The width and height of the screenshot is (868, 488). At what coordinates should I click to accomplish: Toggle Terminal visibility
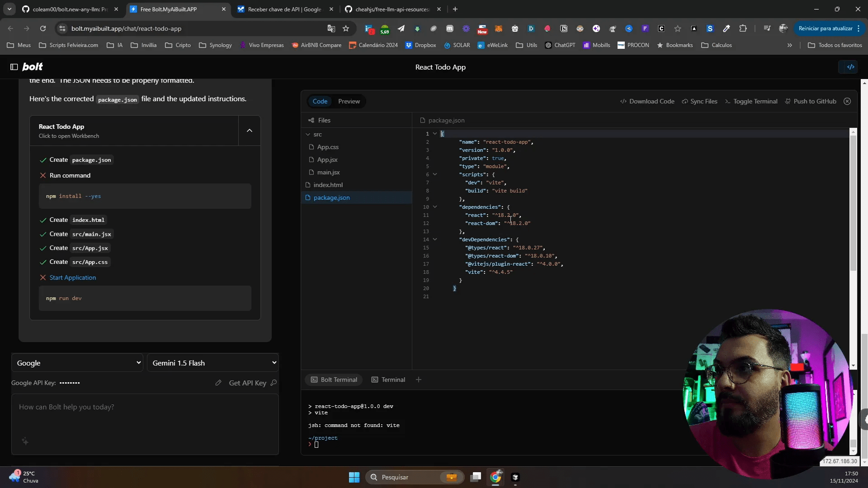pos(751,101)
